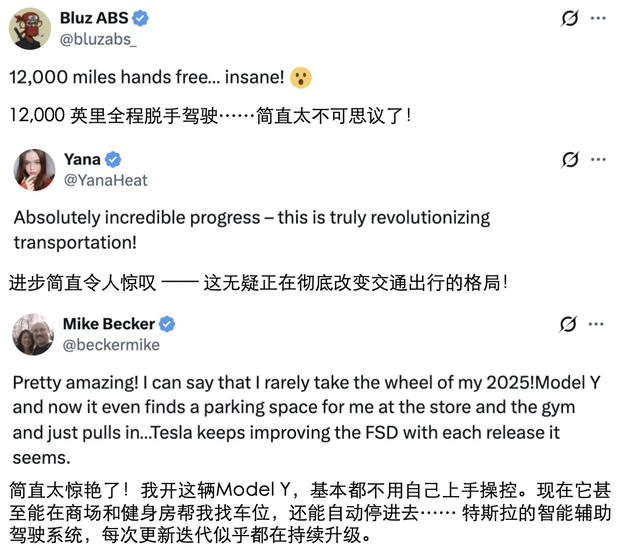Open the more options menu on Bluz ABS's post
The width and height of the screenshot is (620, 553).
(597, 19)
